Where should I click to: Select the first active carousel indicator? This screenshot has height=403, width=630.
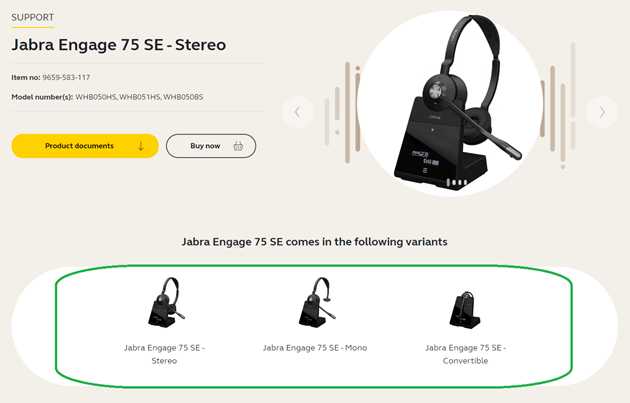click(448, 183)
